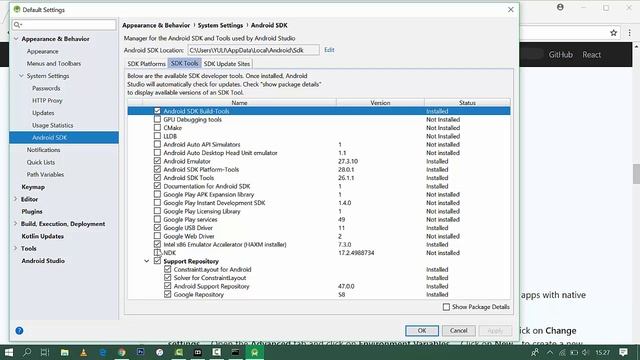Open the Windows notification center icon
The height and width of the screenshot is (360, 640).
click(x=623, y=352)
